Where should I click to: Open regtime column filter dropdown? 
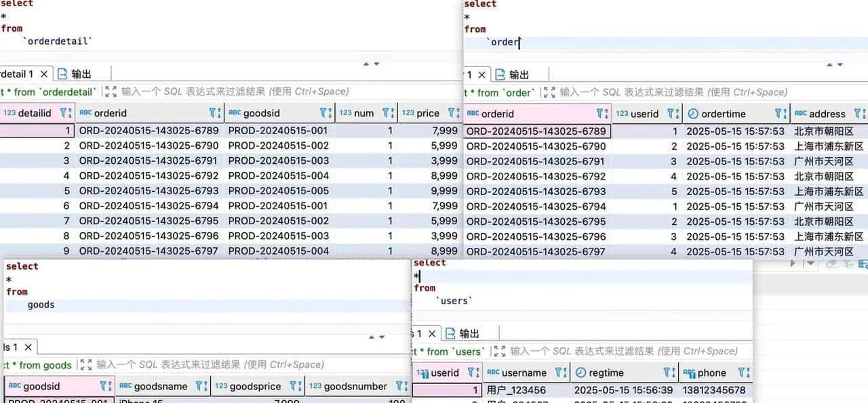(x=668, y=373)
